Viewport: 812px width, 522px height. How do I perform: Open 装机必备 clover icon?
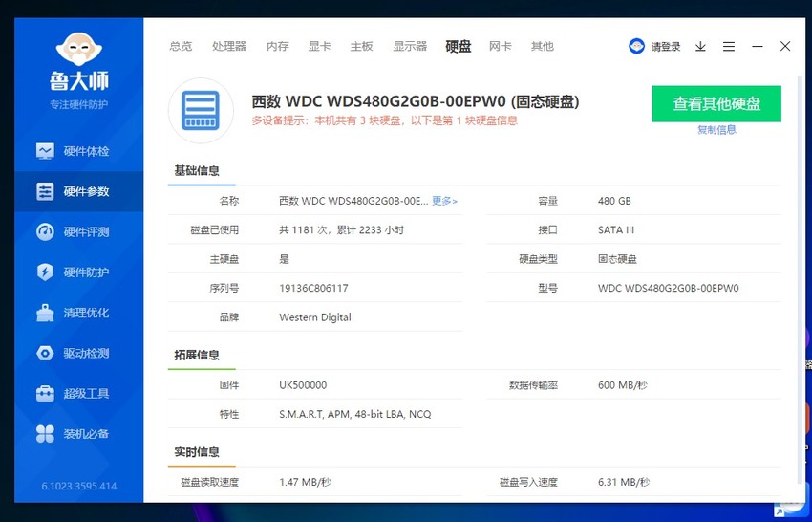45,434
